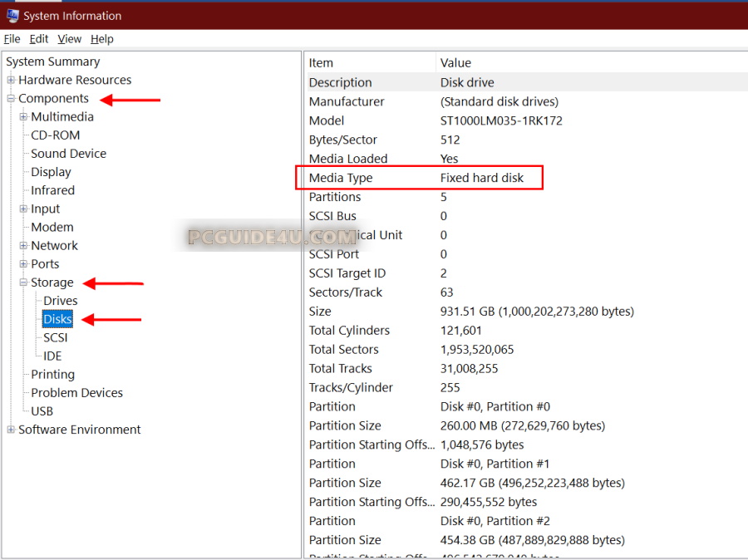Expand the Network category
This screenshot has width=748, height=560.
tap(23, 246)
